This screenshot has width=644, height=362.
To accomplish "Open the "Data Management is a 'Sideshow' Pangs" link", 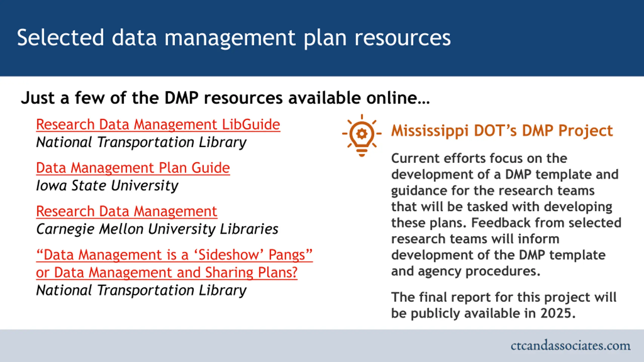I will (174, 263).
